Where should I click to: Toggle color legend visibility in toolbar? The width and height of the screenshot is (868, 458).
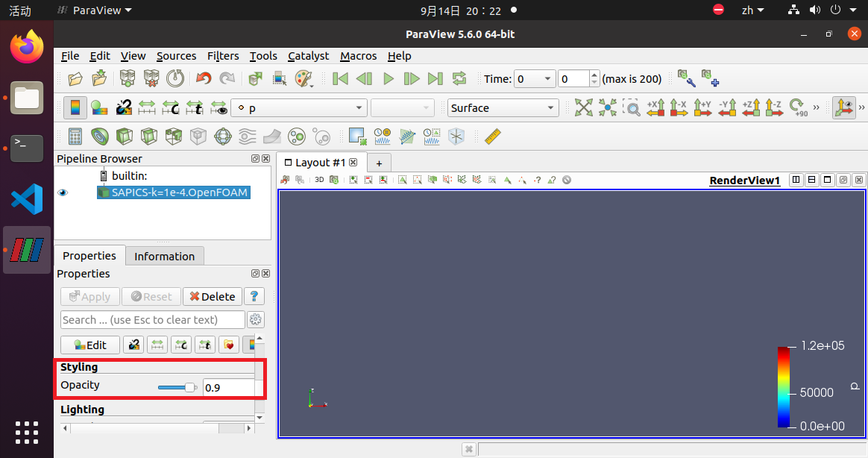[x=75, y=108]
